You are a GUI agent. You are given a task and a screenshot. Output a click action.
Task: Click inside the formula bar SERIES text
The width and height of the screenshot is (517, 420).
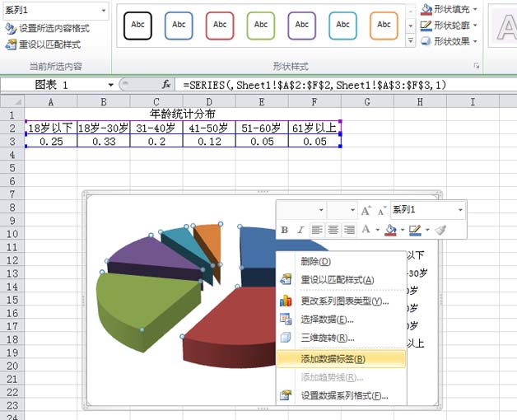point(314,85)
